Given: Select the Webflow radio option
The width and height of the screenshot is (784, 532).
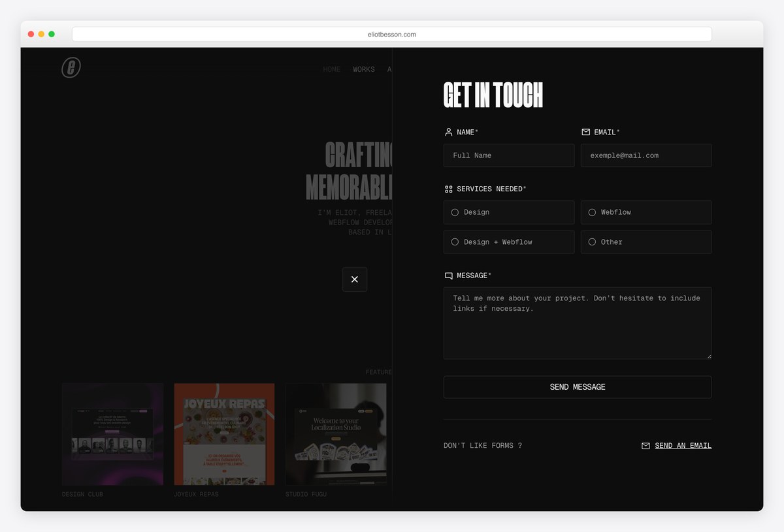Looking at the screenshot, I should [x=646, y=212].
